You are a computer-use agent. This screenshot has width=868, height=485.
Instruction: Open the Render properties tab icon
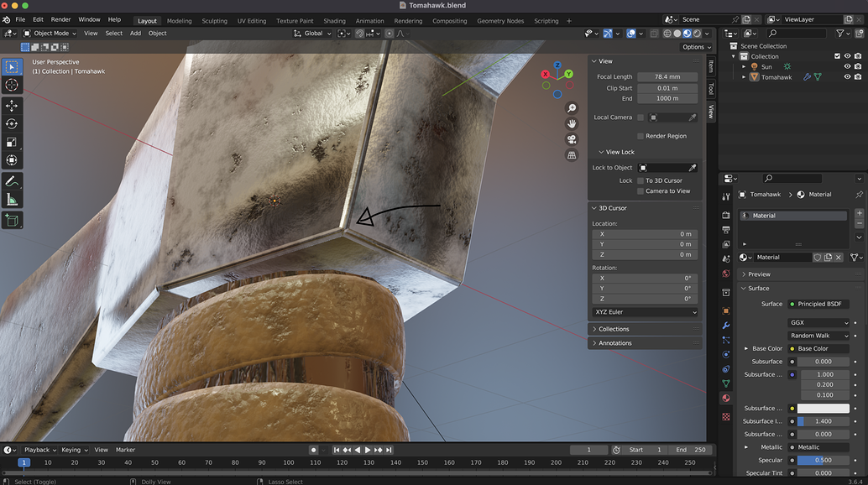pos(726,215)
